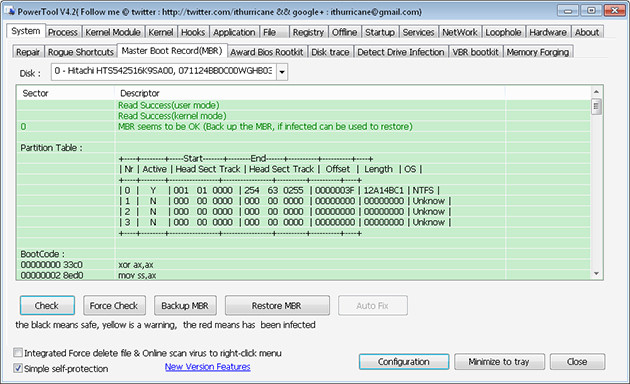Open the Configuration button
The height and width of the screenshot is (384, 630).
pos(404,362)
